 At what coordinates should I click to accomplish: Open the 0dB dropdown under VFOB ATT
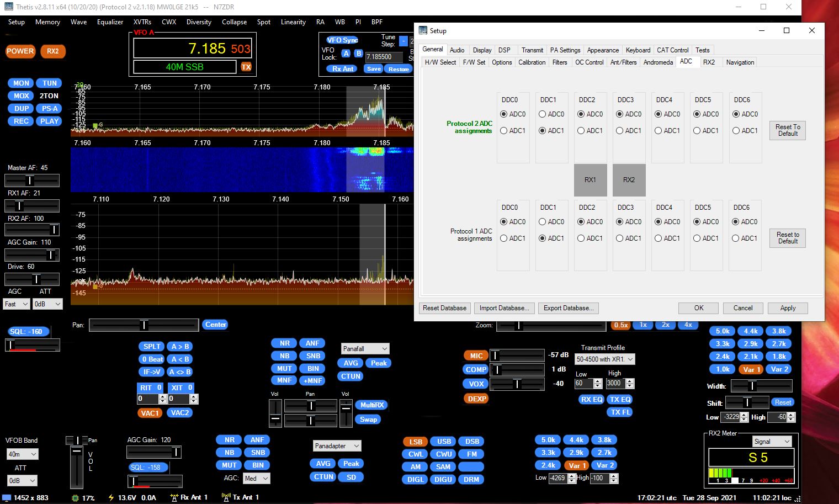22,481
